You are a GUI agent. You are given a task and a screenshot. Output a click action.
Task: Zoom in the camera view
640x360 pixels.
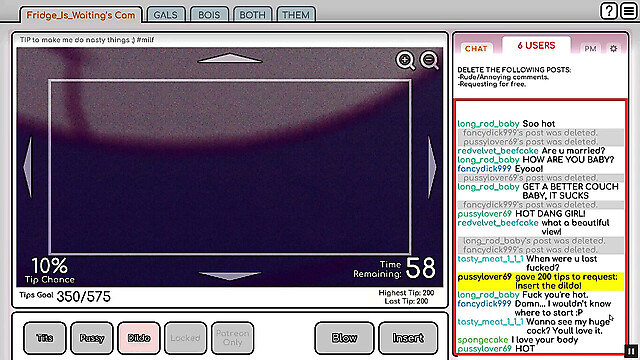coord(405,61)
